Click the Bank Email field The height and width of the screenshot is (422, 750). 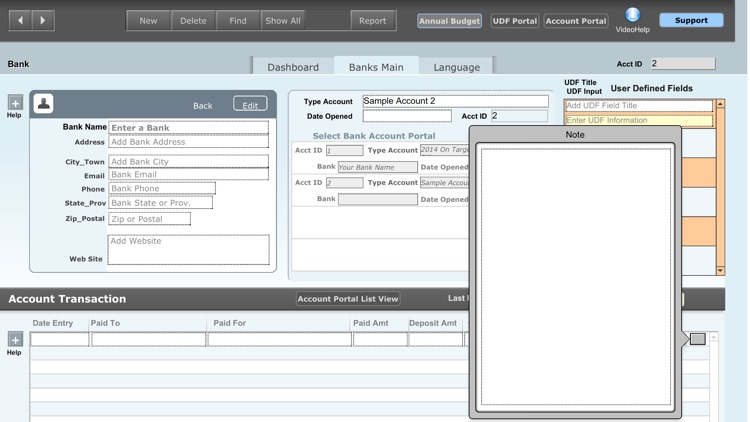188,175
